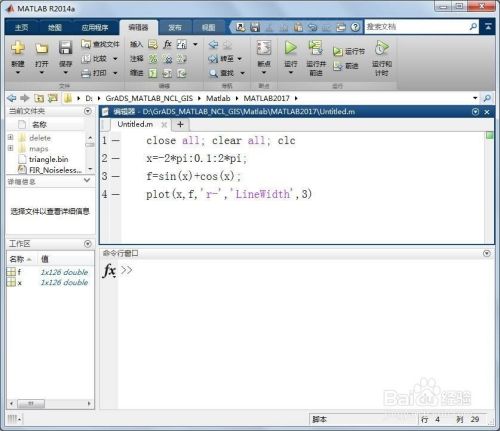
Task: Click the 查找 magnifier find icon
Action: (213, 73)
